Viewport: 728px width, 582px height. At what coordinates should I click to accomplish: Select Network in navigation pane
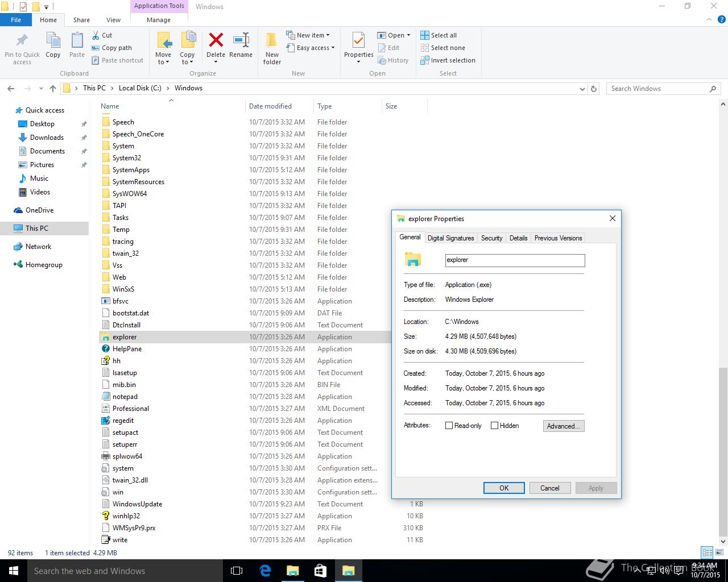pyautogui.click(x=38, y=247)
